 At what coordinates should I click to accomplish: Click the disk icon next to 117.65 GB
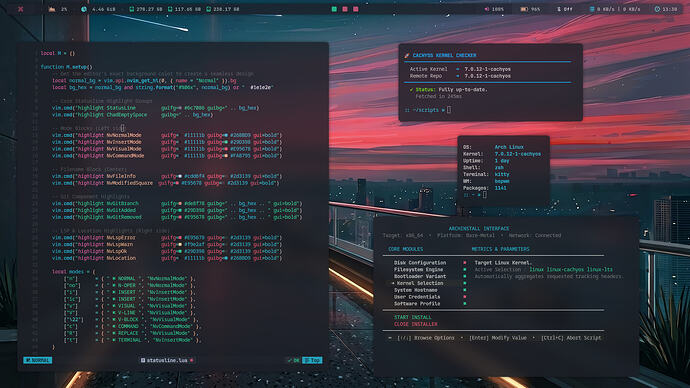tap(170, 9)
